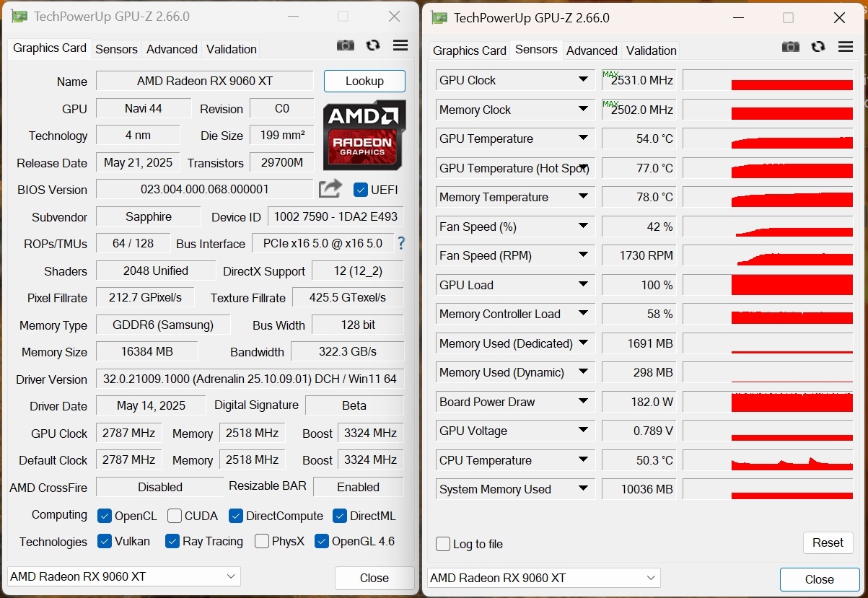Open the Board Power Draw dropdown
Image resolution: width=868 pixels, height=598 pixels.
[583, 401]
